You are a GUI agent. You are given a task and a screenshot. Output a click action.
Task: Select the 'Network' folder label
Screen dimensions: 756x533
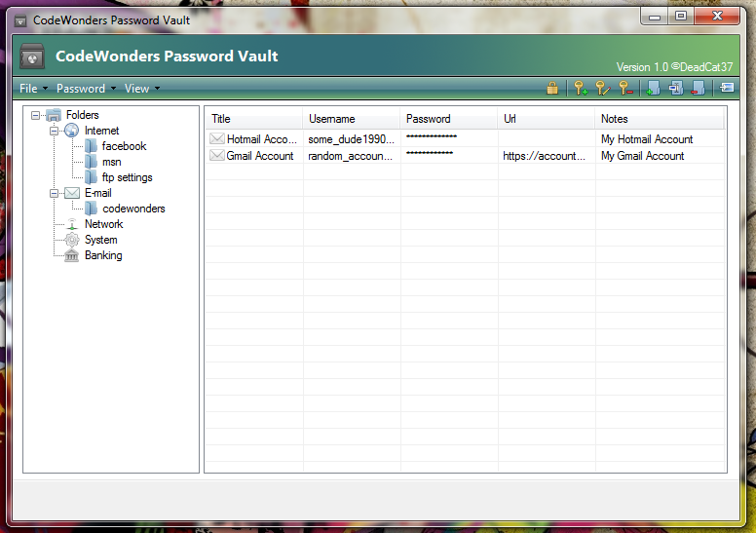[x=103, y=224]
